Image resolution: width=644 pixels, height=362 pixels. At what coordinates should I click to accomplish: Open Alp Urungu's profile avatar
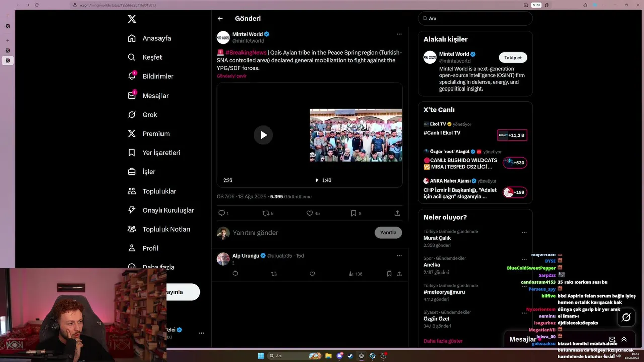[223, 259]
